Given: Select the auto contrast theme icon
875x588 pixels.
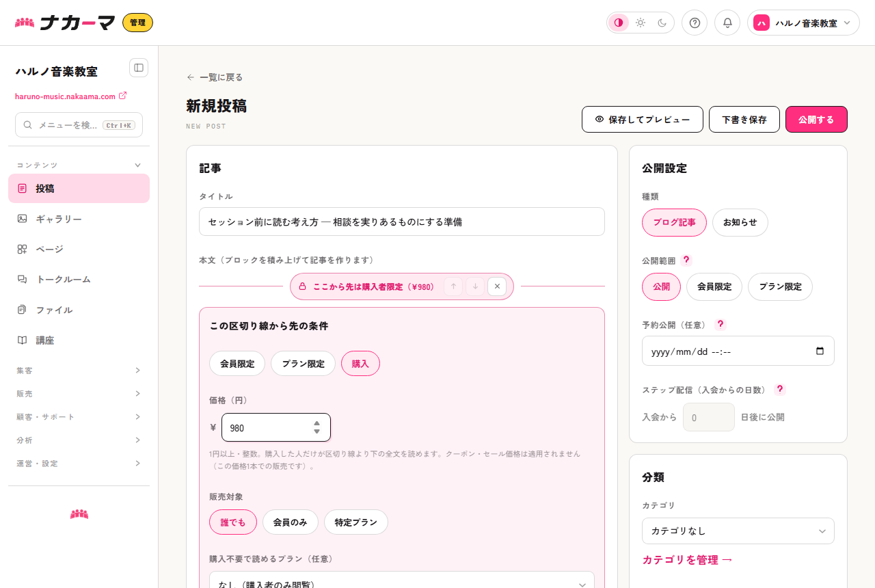Looking at the screenshot, I should [619, 23].
